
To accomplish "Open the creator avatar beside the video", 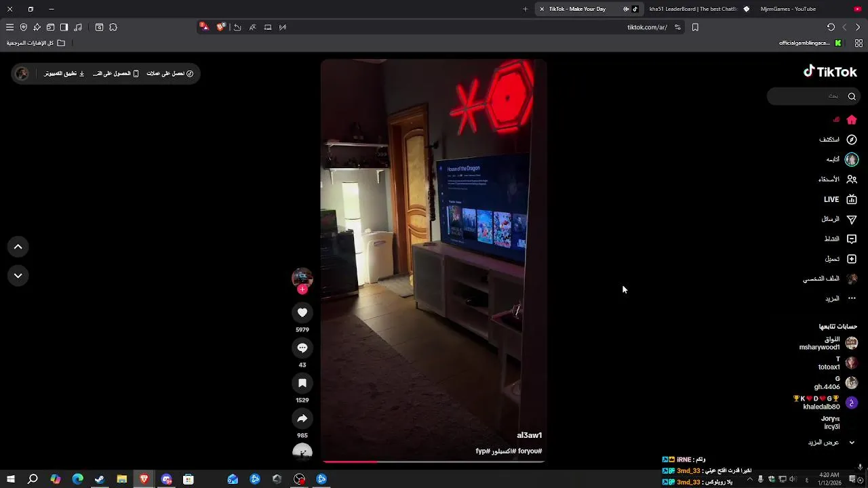I will [x=302, y=277].
